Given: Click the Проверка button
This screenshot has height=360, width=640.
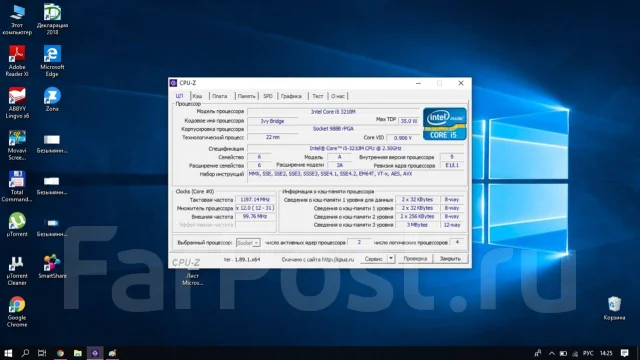Looking at the screenshot, I should [x=415, y=258].
